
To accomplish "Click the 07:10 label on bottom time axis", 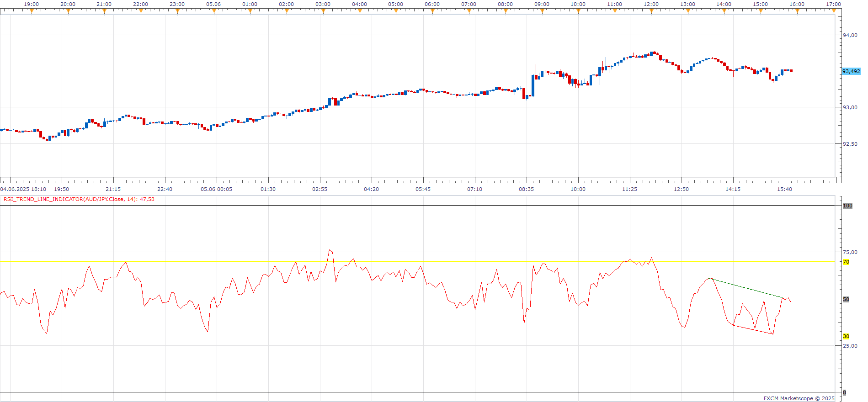I will click(475, 189).
